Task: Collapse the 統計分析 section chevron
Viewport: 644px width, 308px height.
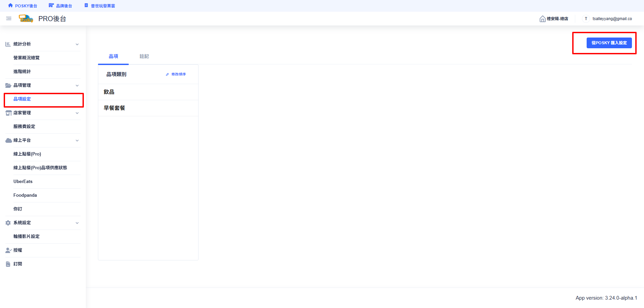Action: [77, 44]
